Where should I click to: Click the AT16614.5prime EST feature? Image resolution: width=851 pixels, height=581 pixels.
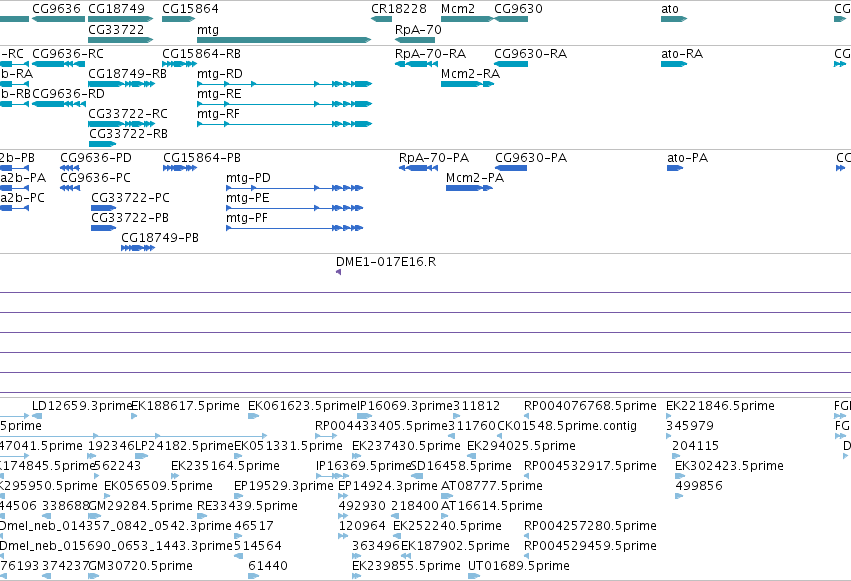tap(445, 516)
